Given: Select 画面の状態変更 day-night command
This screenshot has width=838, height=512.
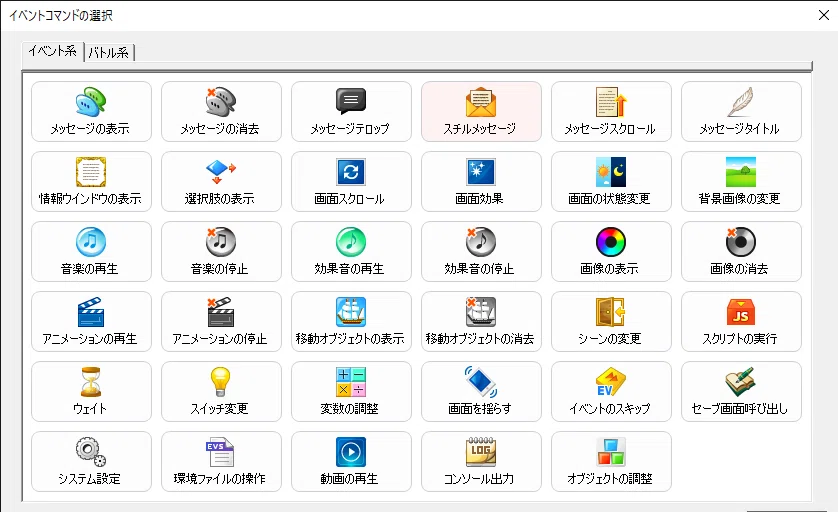Looking at the screenshot, I should point(611,182).
